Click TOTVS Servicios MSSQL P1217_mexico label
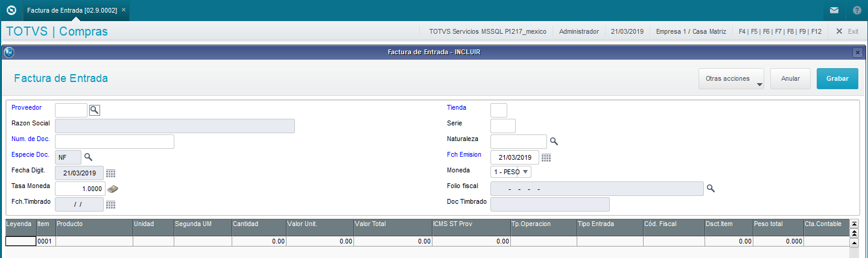The image size is (868, 258). 488,31
